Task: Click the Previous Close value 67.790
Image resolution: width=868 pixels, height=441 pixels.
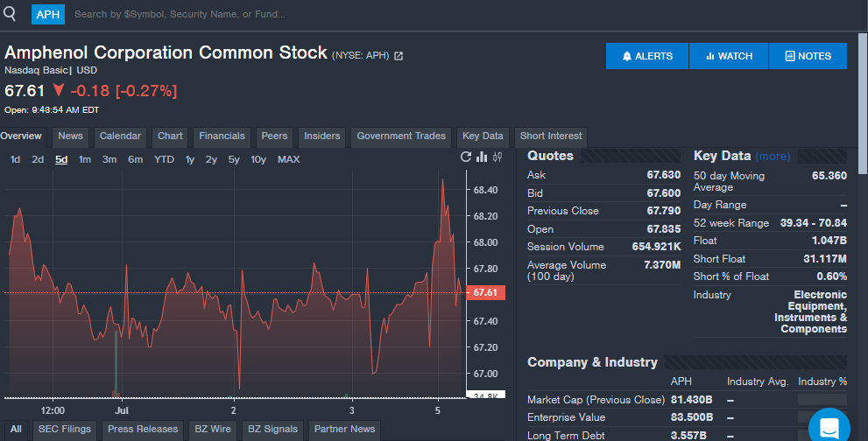Action: click(663, 211)
